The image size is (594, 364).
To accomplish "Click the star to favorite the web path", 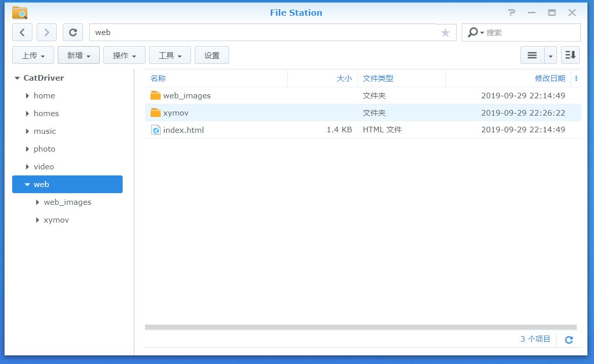I will point(445,32).
